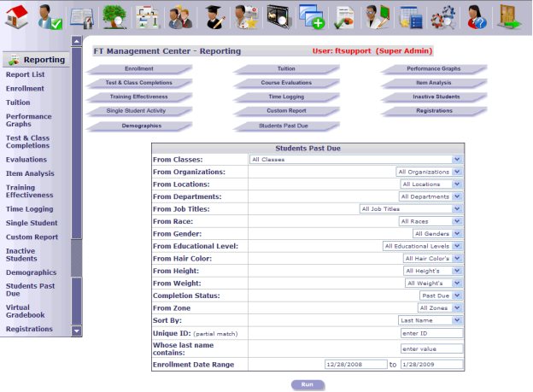Click the Unique ID input field
This screenshot has height=392, width=533.
[431, 333]
